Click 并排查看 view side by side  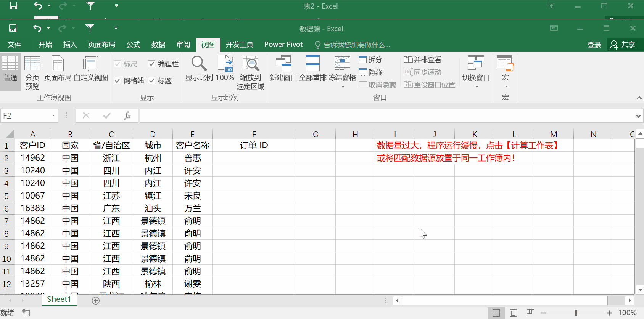point(423,60)
